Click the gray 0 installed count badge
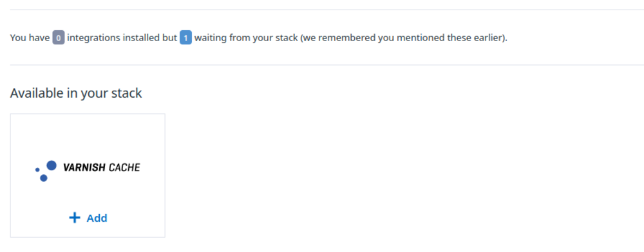This screenshot has height=252, width=644. point(59,38)
